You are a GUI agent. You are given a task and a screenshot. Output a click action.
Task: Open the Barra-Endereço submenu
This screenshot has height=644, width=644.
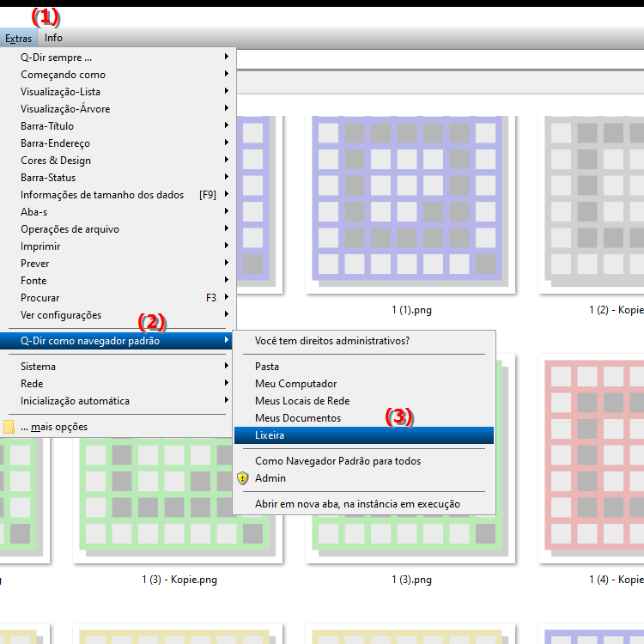[118, 143]
